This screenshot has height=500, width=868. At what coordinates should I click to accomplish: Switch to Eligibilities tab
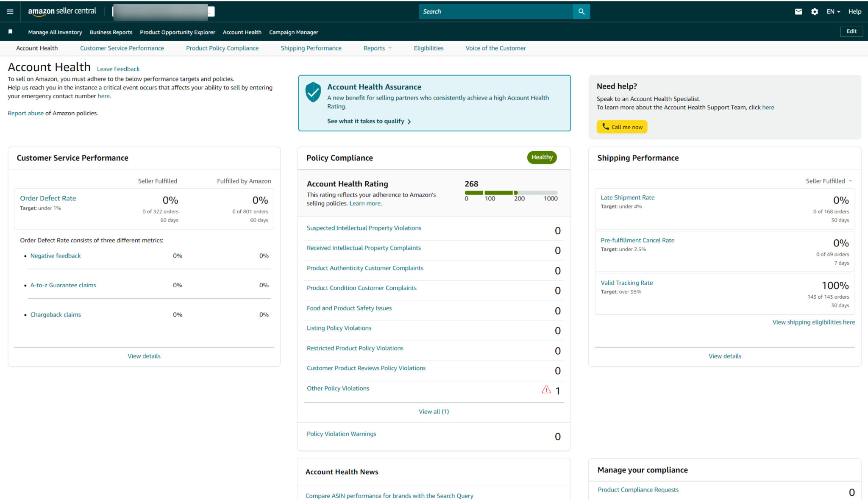428,48
